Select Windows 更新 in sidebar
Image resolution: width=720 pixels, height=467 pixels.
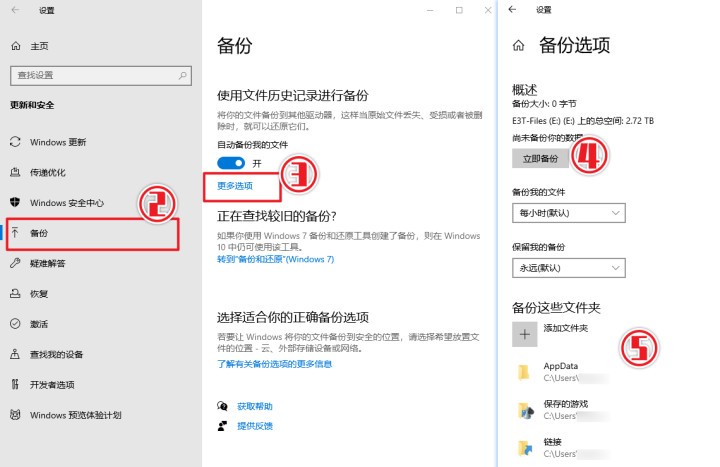(58, 142)
